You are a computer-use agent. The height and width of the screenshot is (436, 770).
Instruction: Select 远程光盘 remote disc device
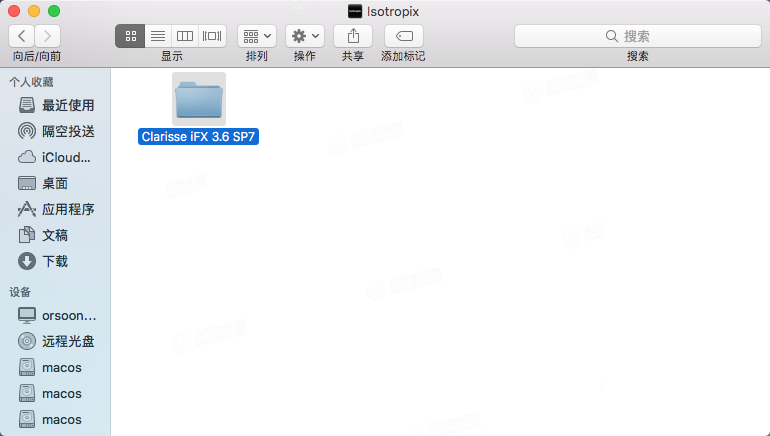point(56,341)
